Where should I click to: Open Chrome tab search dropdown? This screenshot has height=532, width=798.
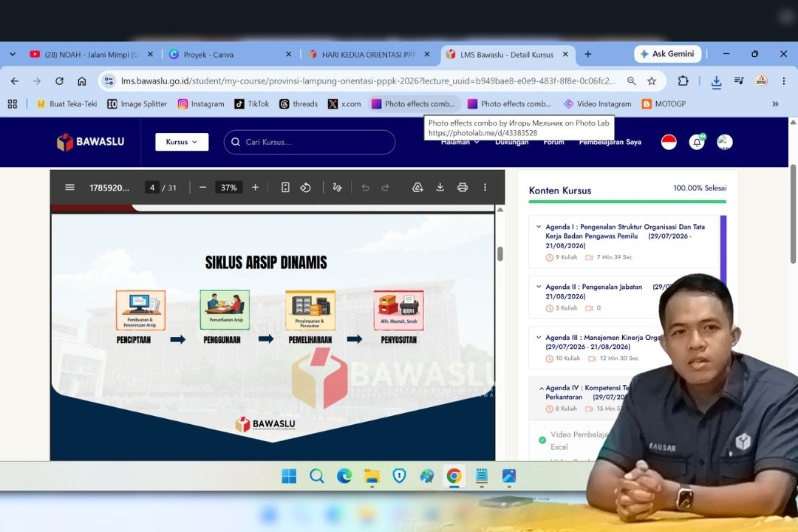[x=13, y=54]
